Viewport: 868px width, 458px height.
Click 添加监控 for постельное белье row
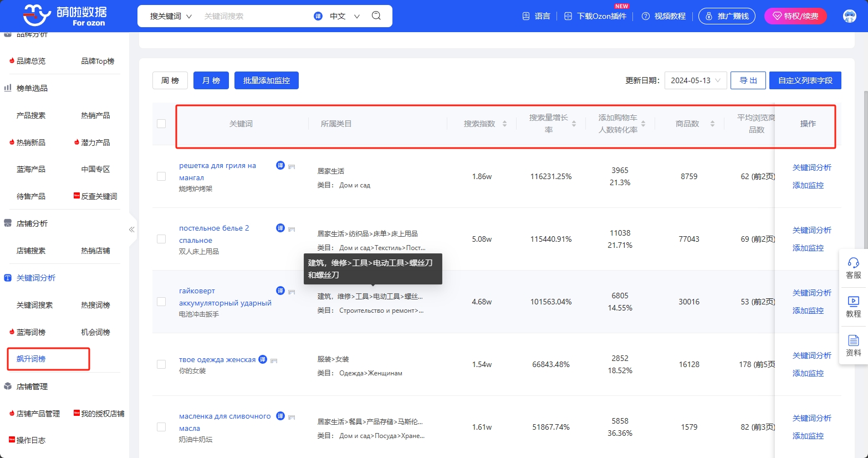(808, 248)
